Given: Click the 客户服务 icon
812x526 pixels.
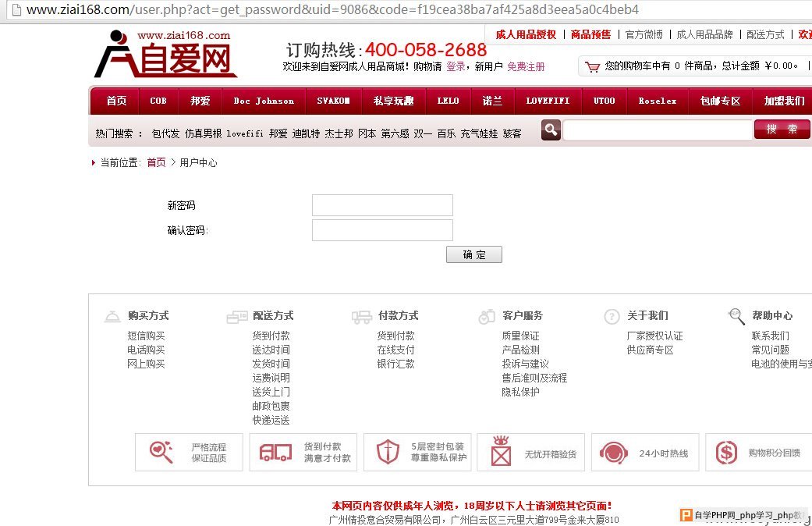Looking at the screenshot, I should pos(487,316).
